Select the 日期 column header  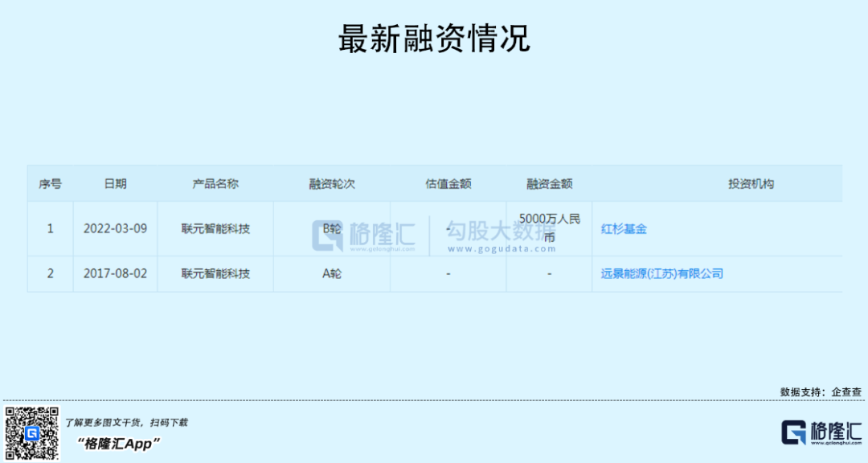tap(115, 184)
